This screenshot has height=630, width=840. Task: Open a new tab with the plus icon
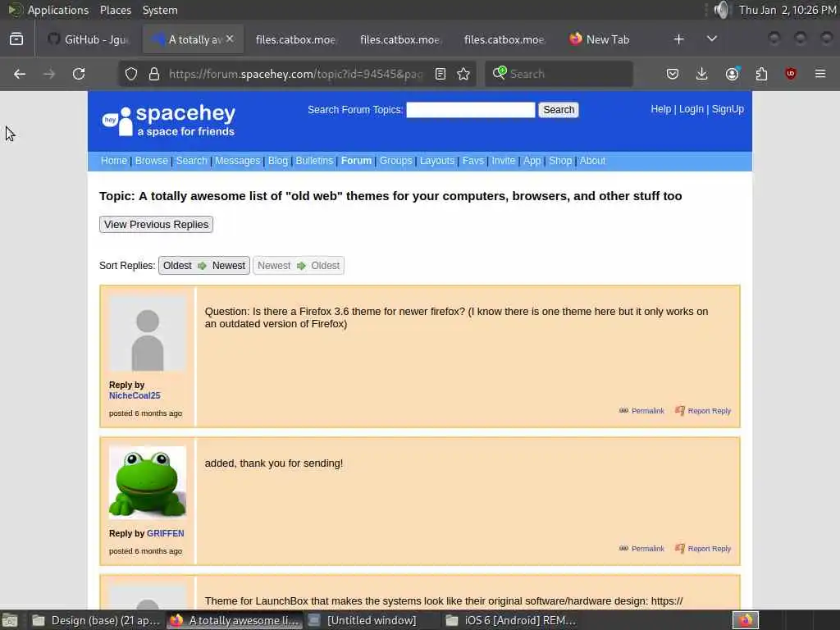678,39
